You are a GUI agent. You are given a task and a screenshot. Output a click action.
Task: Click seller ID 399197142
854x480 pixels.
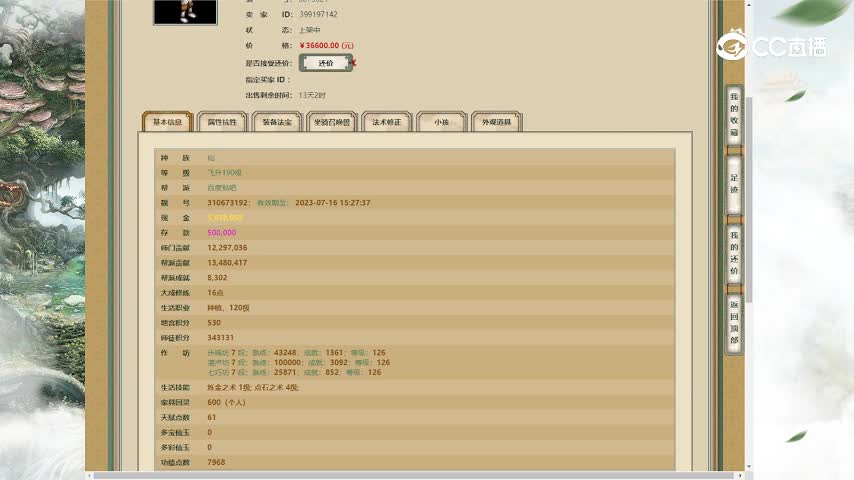318,15
